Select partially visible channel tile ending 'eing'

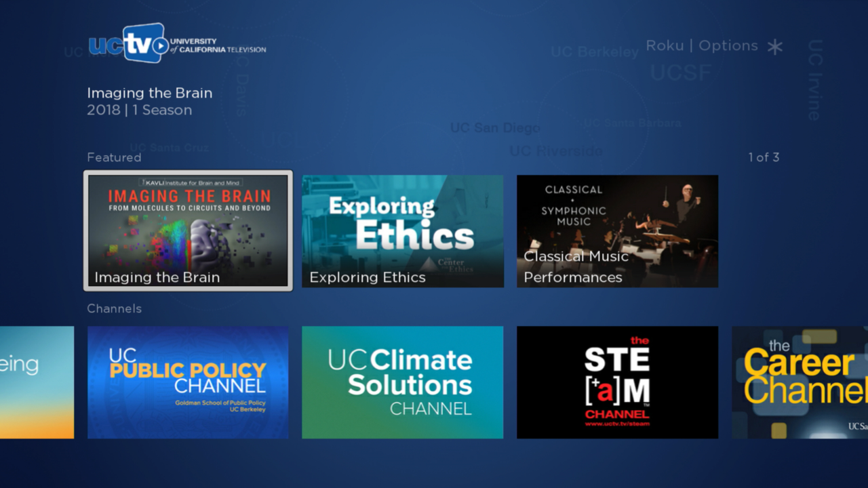click(37, 382)
